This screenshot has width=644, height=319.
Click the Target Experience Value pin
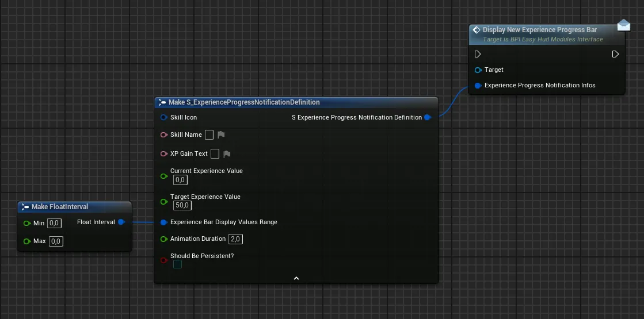pos(164,202)
